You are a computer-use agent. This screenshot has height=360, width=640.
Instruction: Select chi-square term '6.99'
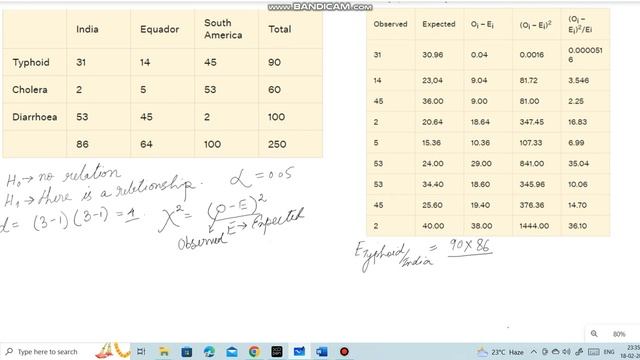click(x=576, y=143)
